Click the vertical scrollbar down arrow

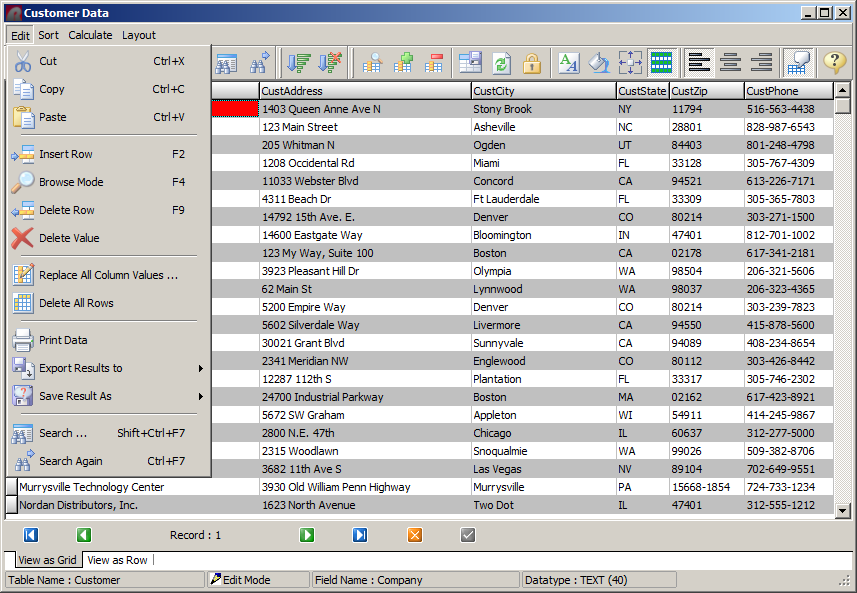click(843, 510)
